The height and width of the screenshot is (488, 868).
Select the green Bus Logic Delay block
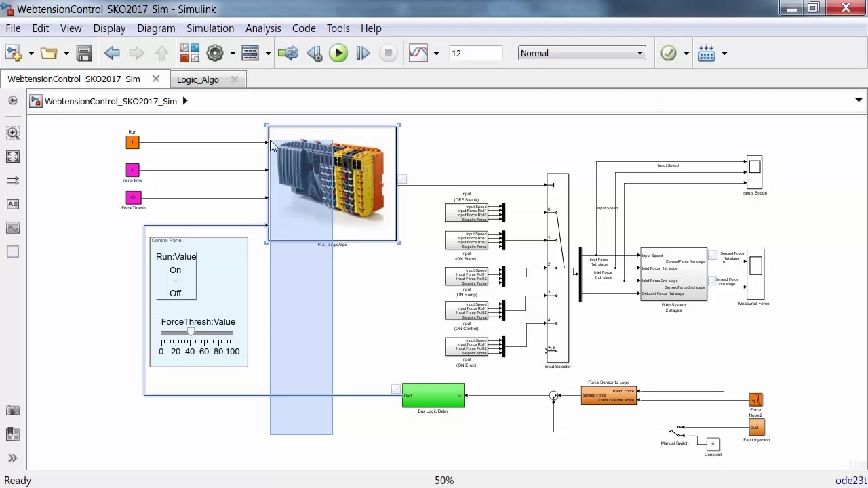click(x=433, y=396)
